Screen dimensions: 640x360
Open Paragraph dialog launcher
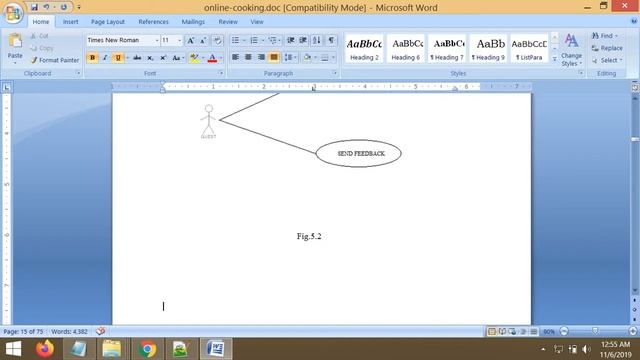[x=335, y=73]
